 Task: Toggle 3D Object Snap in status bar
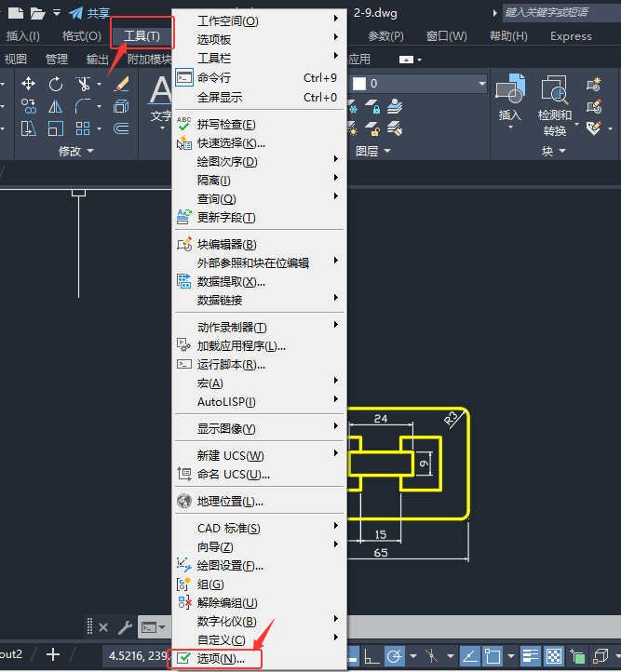(x=601, y=655)
